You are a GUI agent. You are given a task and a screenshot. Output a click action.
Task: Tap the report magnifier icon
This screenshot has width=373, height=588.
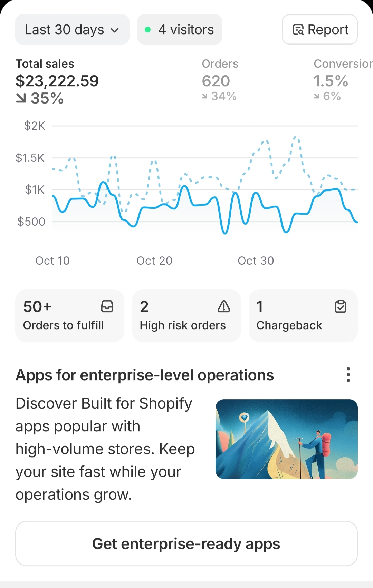tap(298, 30)
